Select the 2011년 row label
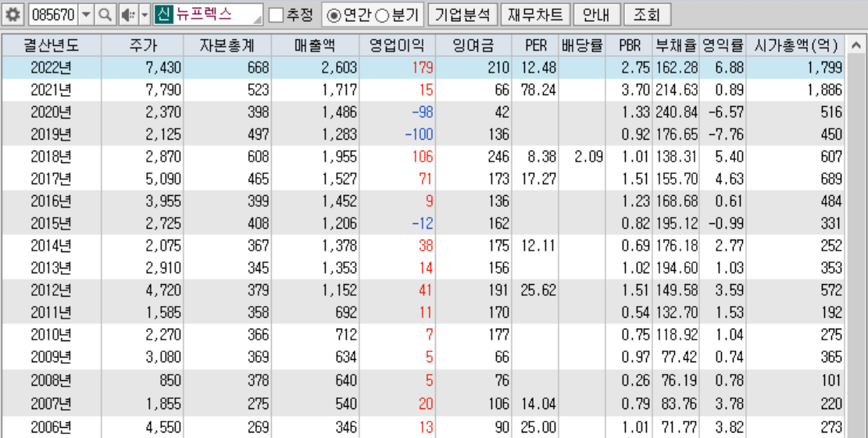Screen dimensions: 868x438 (x=51, y=313)
